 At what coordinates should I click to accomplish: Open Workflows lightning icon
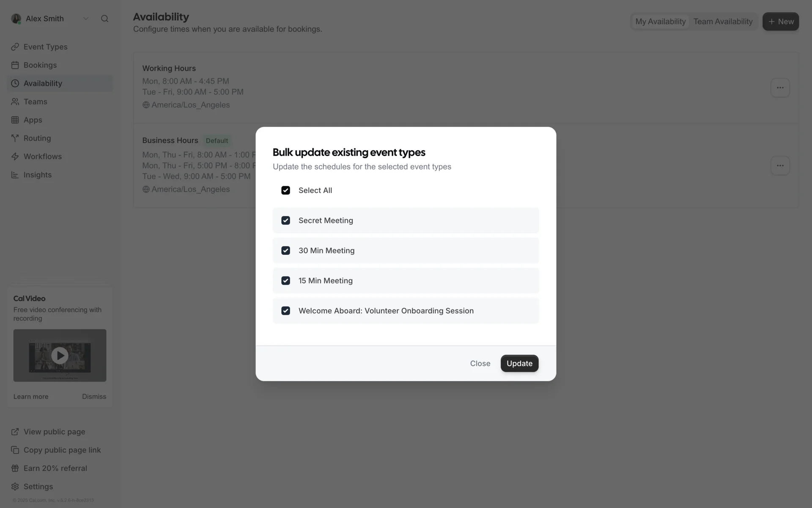coord(15,157)
